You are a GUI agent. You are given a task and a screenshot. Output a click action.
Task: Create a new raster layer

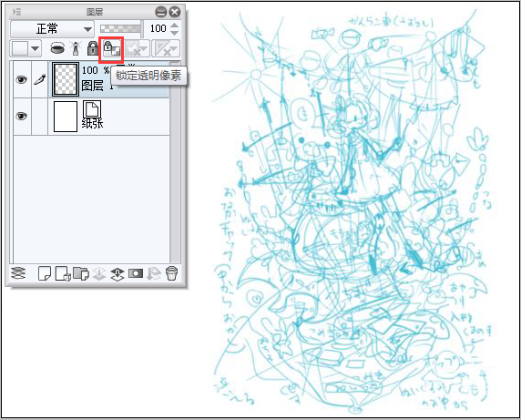click(45, 274)
